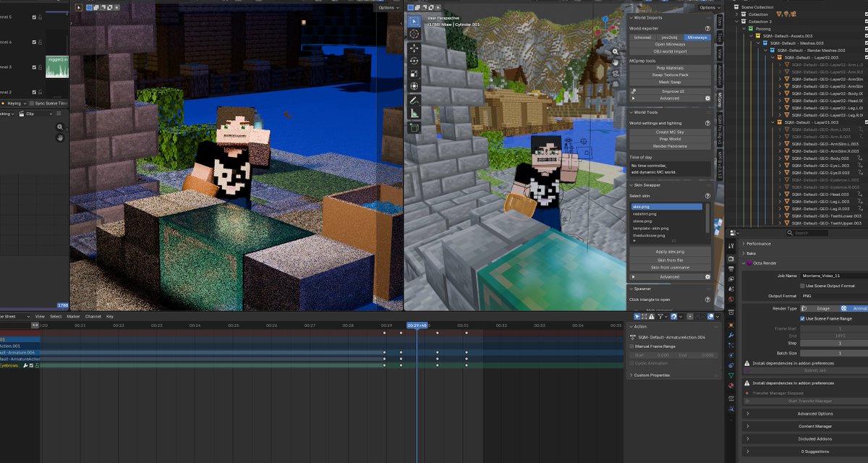Click the Job Name input field
The width and height of the screenshot is (868, 463).
pos(833,276)
